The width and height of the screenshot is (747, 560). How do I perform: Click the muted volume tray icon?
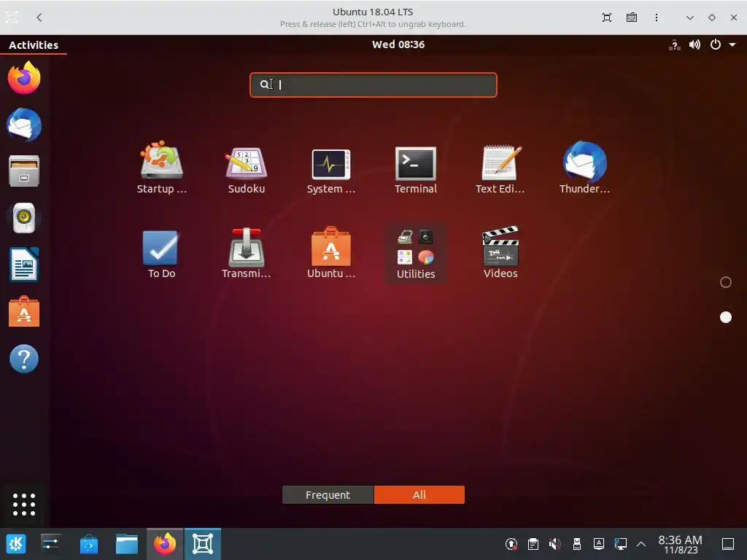pos(555,544)
